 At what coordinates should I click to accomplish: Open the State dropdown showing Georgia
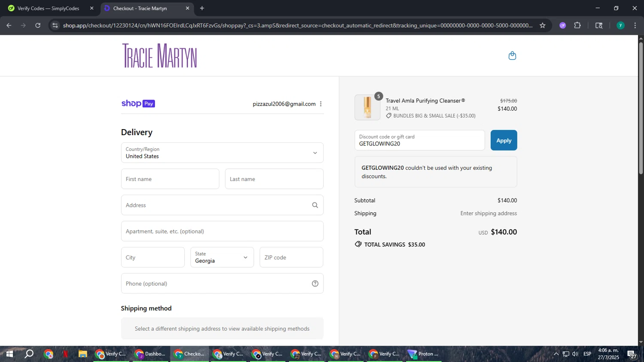coord(222,257)
